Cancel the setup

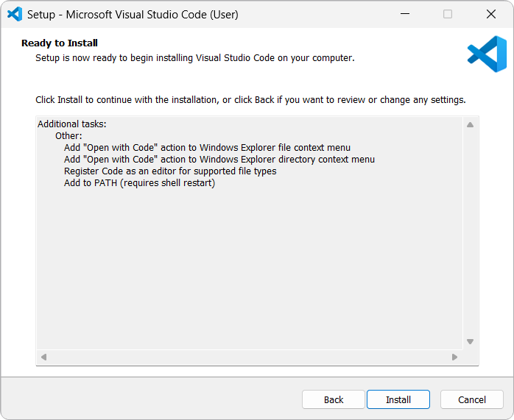(472, 399)
